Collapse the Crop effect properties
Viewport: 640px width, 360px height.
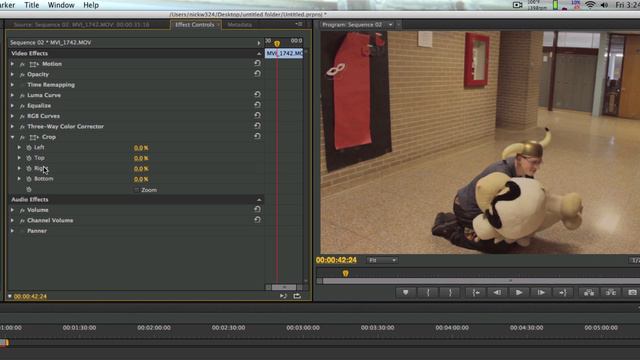point(12,137)
